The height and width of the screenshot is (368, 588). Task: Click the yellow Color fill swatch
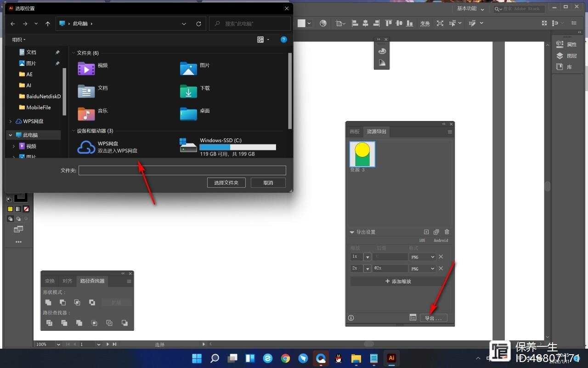[10, 209]
